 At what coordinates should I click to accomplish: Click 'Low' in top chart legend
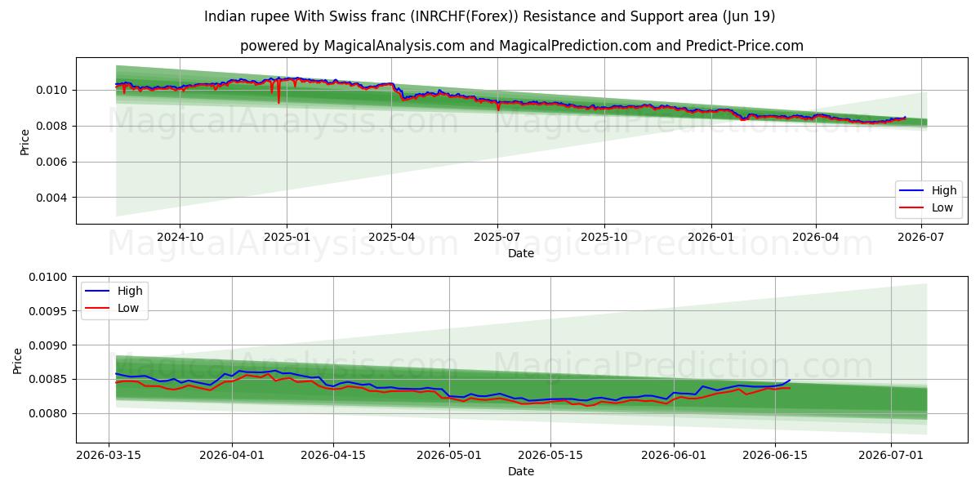tap(942, 207)
